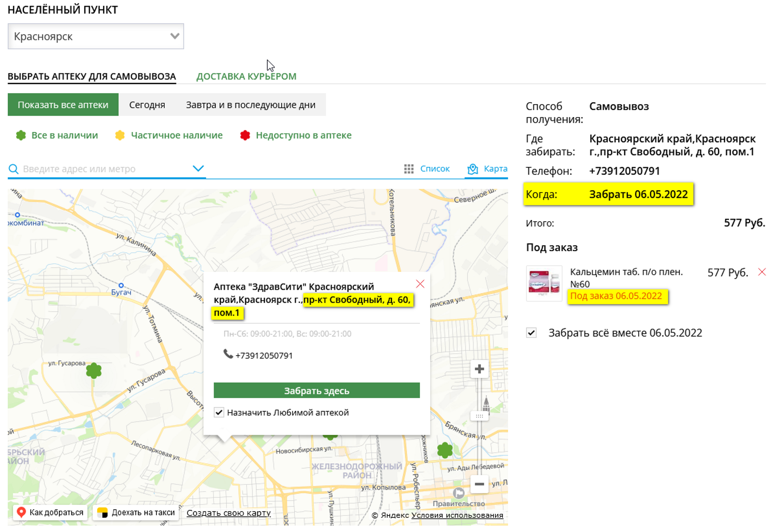775x532 pixels.
Task: Select Завтра и в последующие дни filter
Action: coord(251,105)
